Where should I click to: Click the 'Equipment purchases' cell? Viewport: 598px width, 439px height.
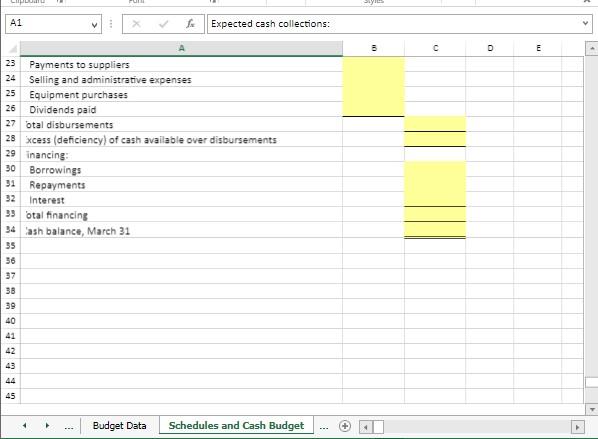click(182, 95)
